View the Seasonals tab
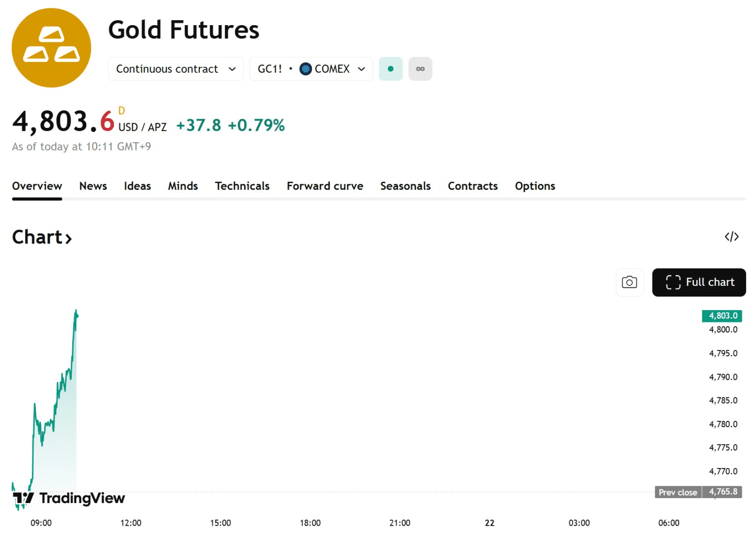Viewport: 756px width, 534px height. pyautogui.click(x=405, y=186)
